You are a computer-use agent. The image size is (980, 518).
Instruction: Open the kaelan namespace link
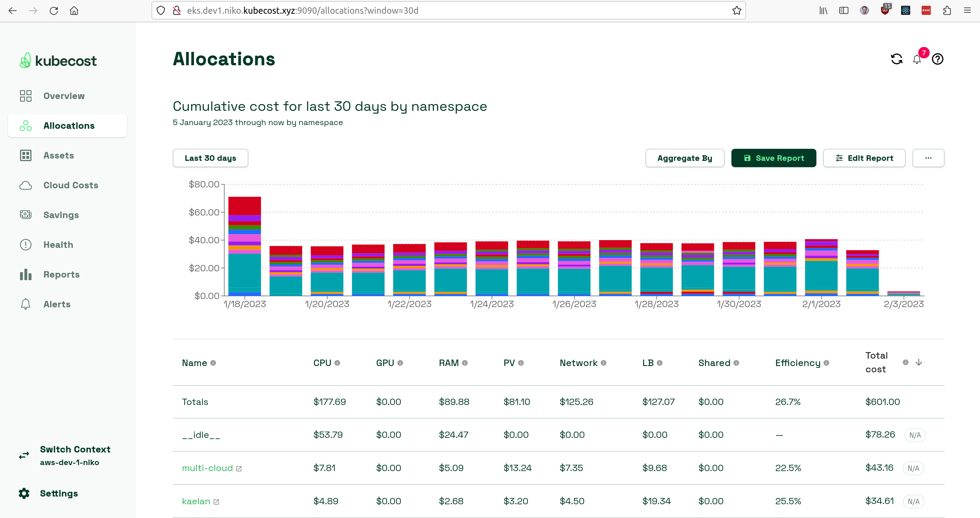coord(196,501)
